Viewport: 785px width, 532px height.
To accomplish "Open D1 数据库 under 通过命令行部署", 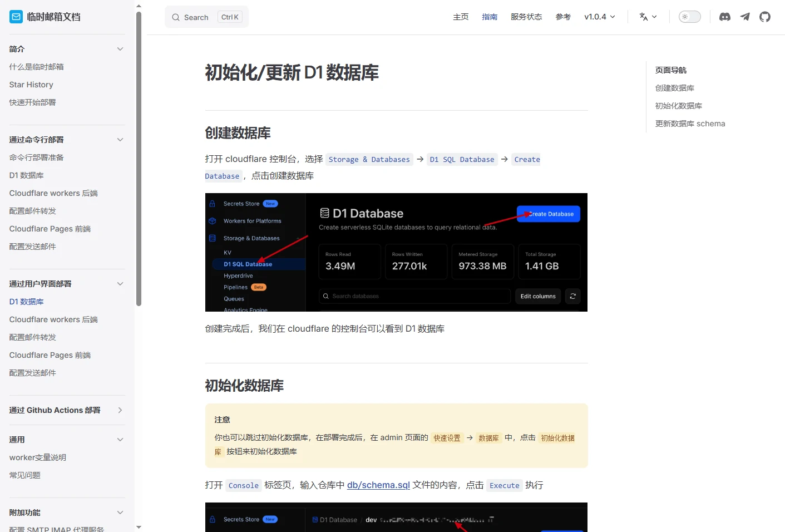I will coord(27,175).
